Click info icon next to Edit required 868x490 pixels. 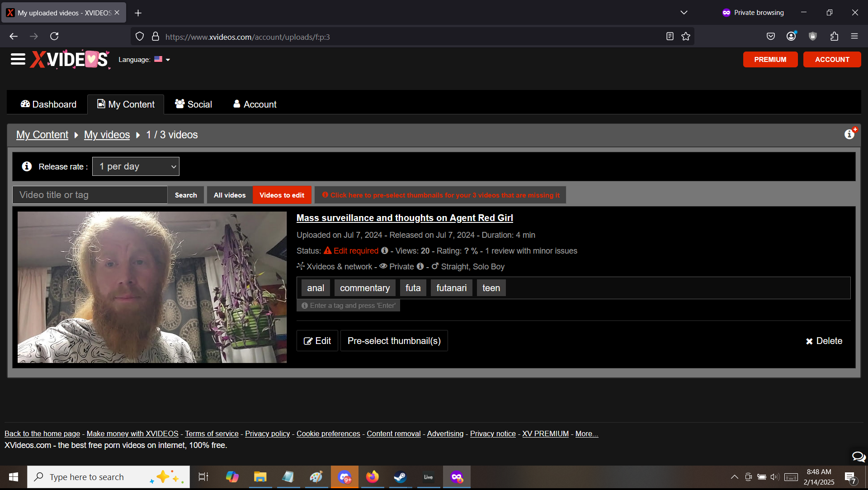click(x=385, y=250)
